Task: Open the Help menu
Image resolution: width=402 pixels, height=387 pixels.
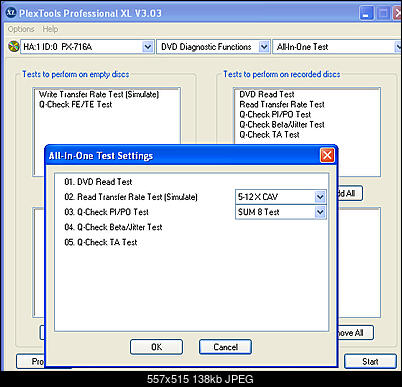Action: pyautogui.click(x=50, y=29)
